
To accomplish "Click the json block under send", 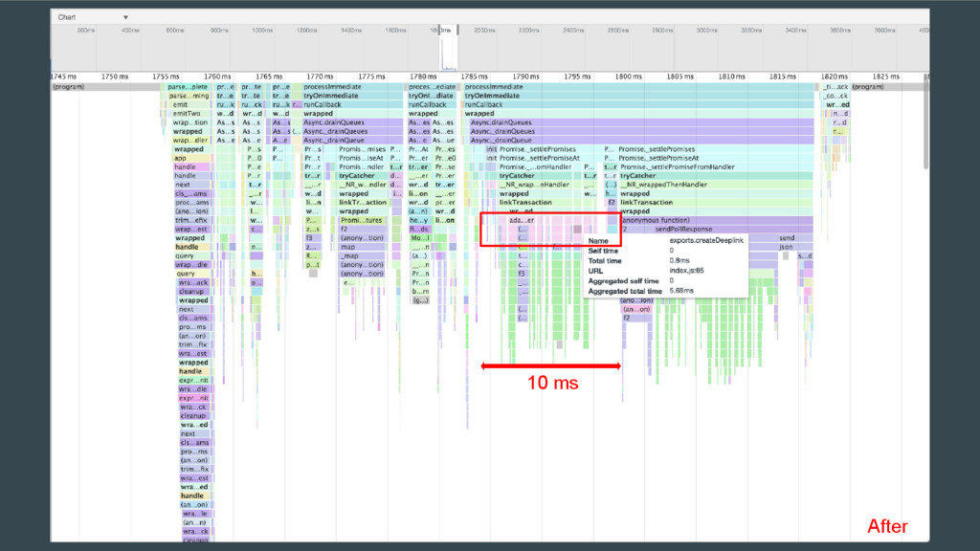I will coord(786,247).
